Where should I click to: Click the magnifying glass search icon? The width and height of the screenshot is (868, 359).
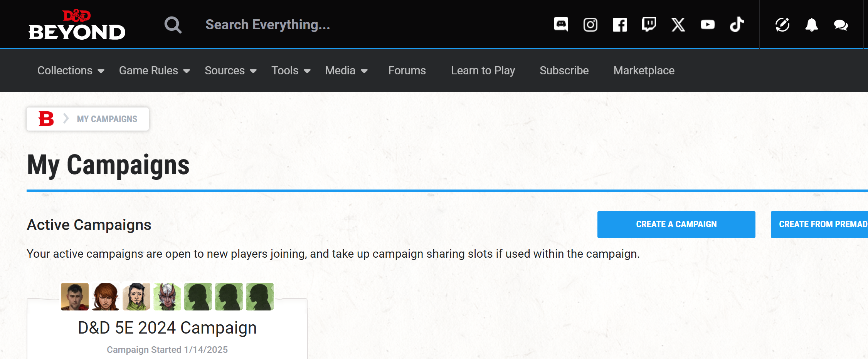(x=173, y=25)
